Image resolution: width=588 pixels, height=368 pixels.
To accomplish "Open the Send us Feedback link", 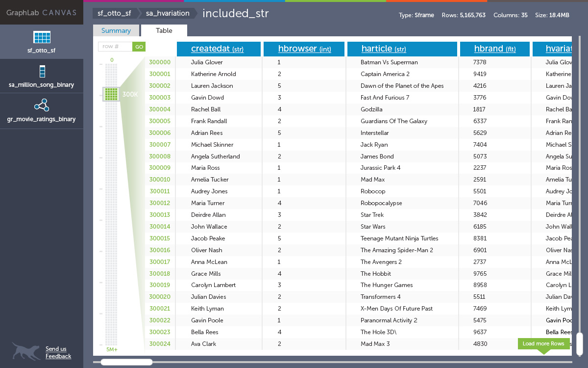I will tap(58, 353).
